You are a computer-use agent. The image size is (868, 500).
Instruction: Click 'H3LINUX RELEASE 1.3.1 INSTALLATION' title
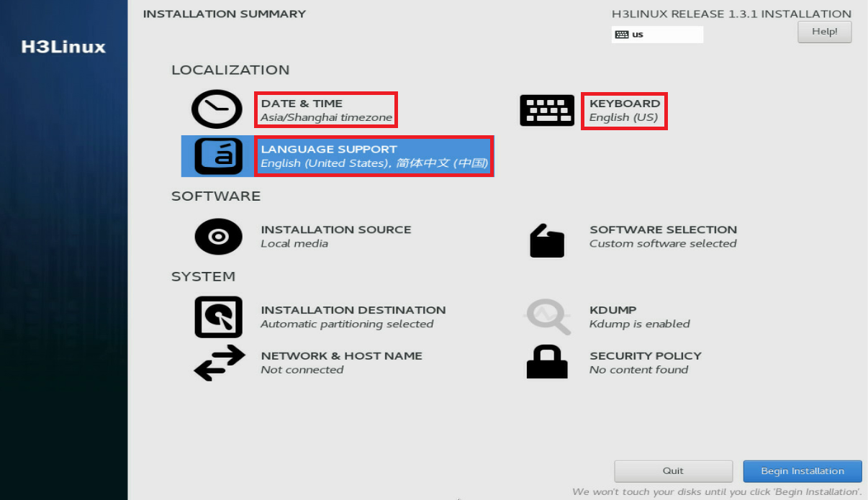731,14
